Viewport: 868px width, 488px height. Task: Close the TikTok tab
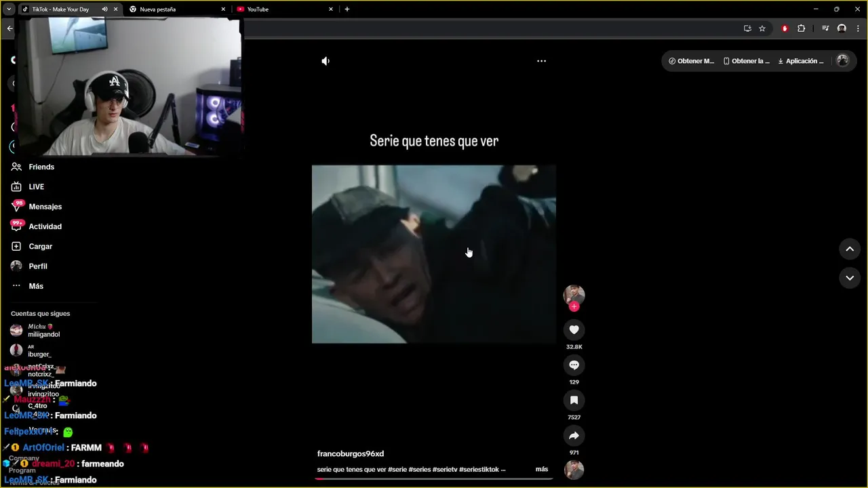(x=115, y=9)
